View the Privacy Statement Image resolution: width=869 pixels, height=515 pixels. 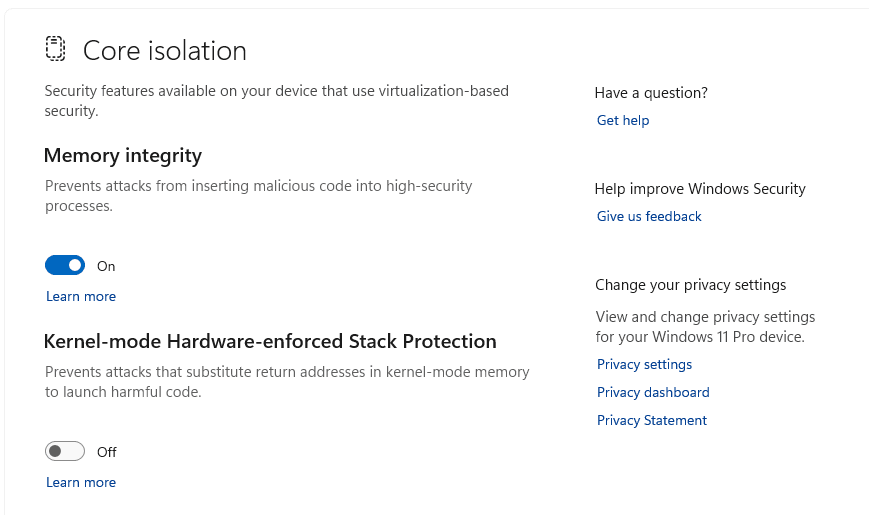(x=652, y=421)
